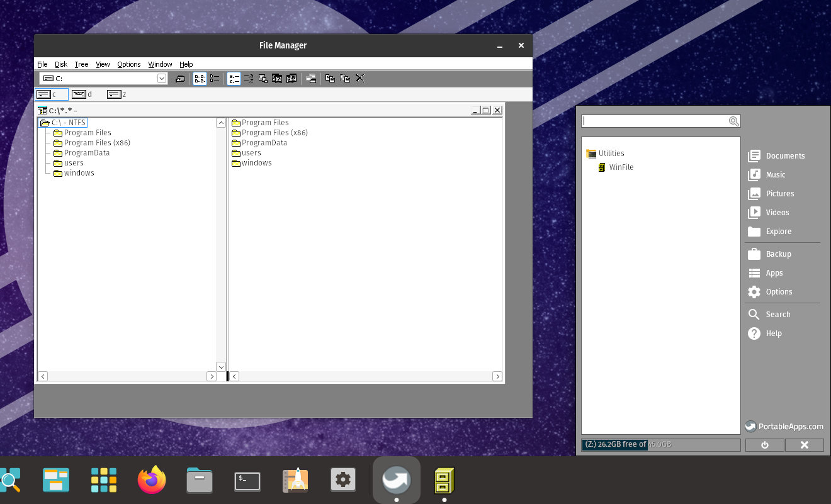831x504 pixels.
Task: Minimize the C:\*.* child window
Action: [x=475, y=110]
